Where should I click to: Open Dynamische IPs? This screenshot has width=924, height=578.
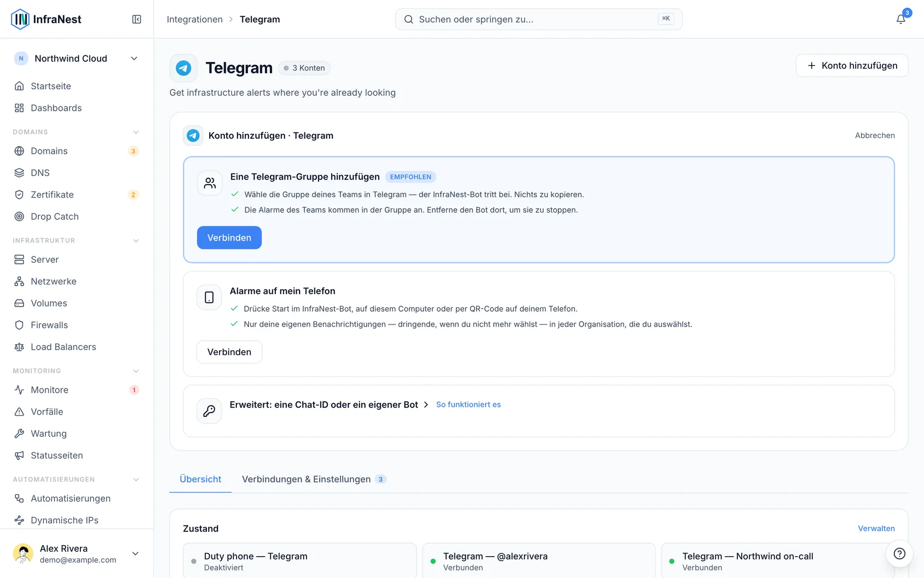(77, 520)
